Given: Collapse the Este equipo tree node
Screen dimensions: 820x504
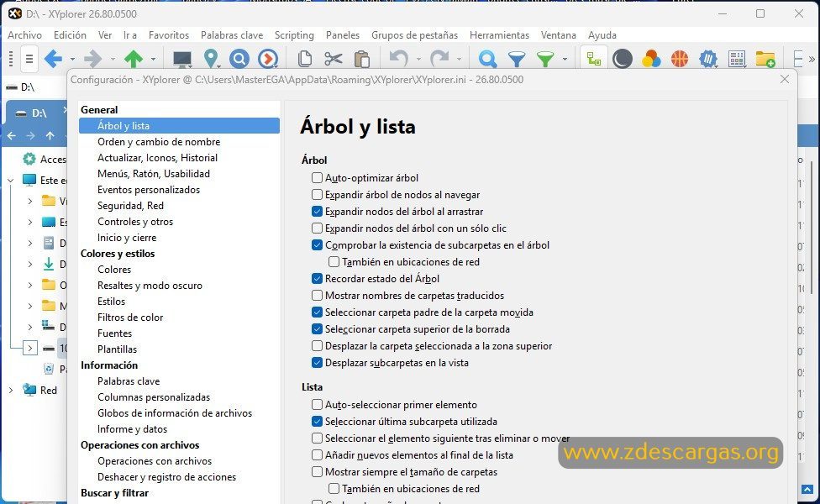Looking at the screenshot, I should tap(10, 181).
